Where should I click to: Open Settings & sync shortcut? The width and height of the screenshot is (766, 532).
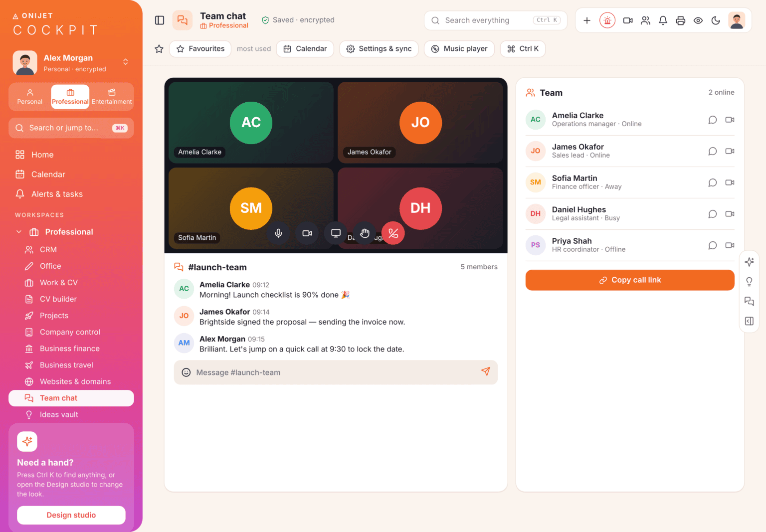coord(379,49)
